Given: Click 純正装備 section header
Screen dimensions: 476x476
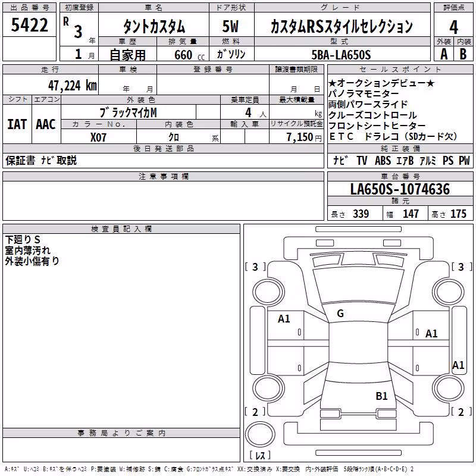Looking at the screenshot, I should (400, 148).
